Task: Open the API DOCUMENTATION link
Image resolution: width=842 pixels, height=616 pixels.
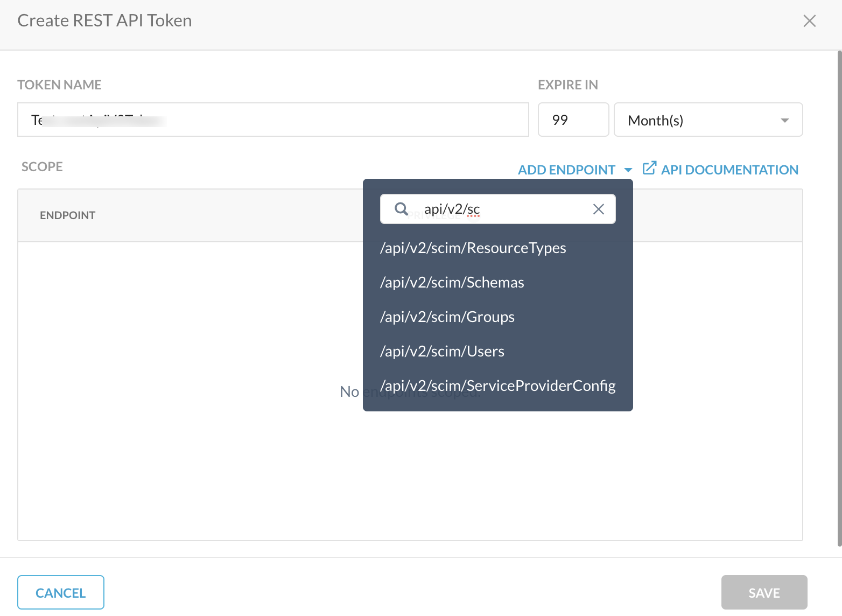Action: 729,169
